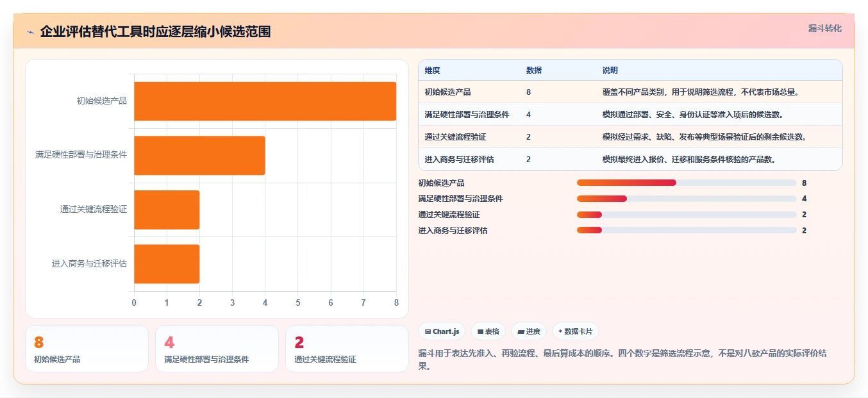Click the 数据卡片 tag chip
The image size is (868, 398).
575,331
